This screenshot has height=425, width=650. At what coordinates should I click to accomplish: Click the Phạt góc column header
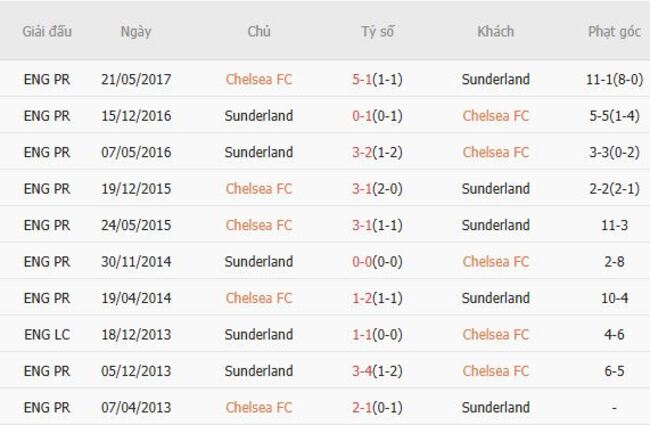pos(614,31)
